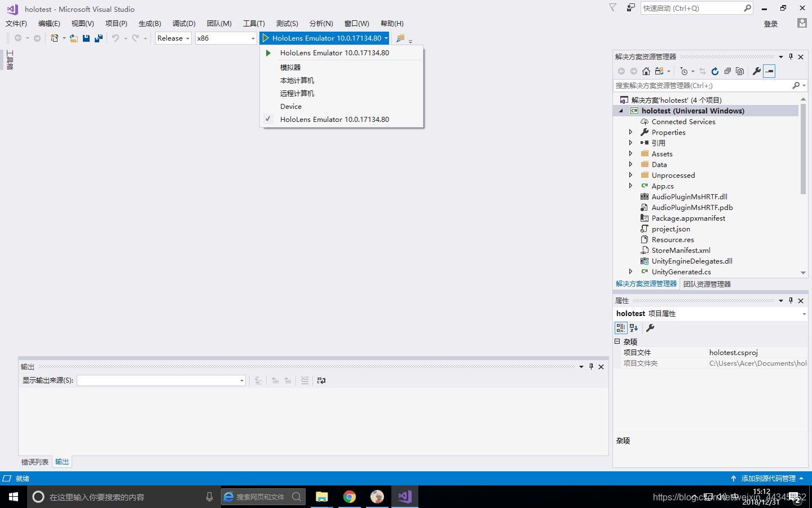Click the Save All icon
Image resolution: width=812 pixels, height=508 pixels.
pyautogui.click(x=99, y=38)
